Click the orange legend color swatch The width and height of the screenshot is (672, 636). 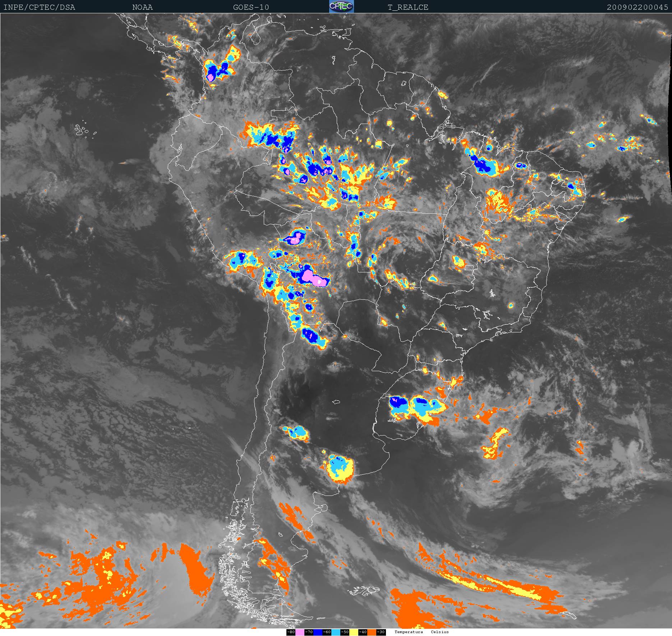372,632
